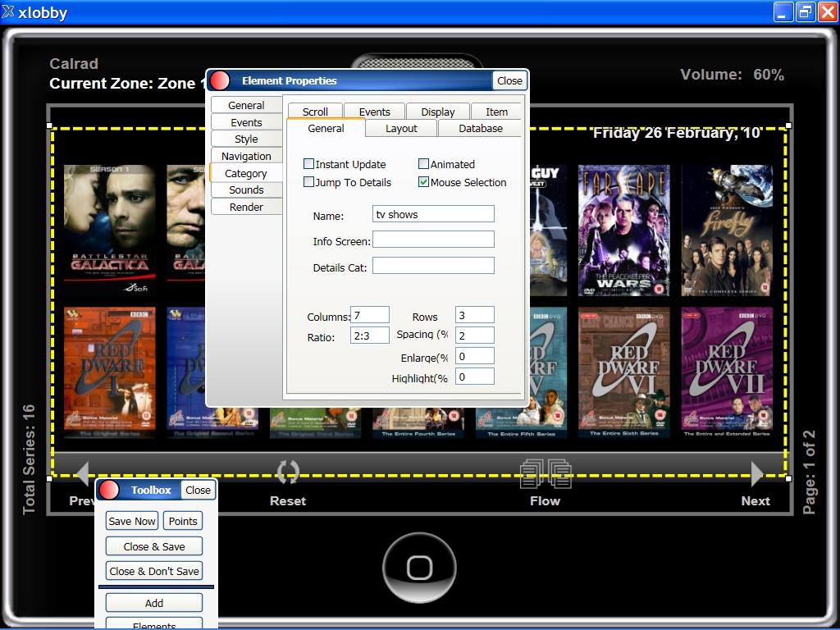Click the Elements button in Toolbox
This screenshot has height=630, width=840.
154,624
